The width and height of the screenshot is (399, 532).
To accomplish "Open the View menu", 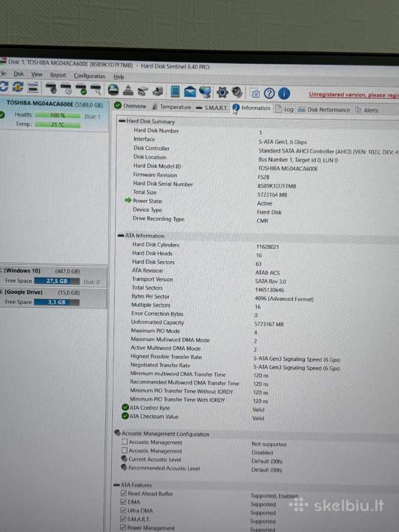I will (x=37, y=74).
